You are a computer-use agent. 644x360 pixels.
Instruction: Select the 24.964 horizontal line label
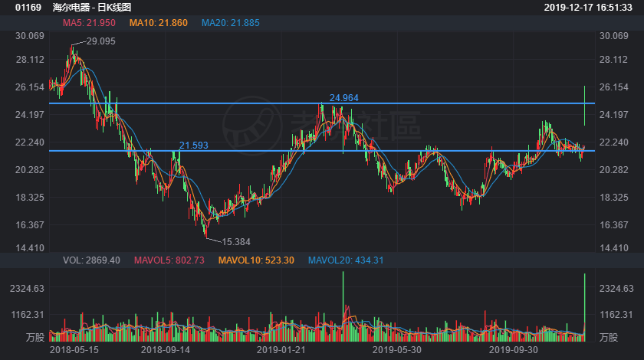[344, 97]
